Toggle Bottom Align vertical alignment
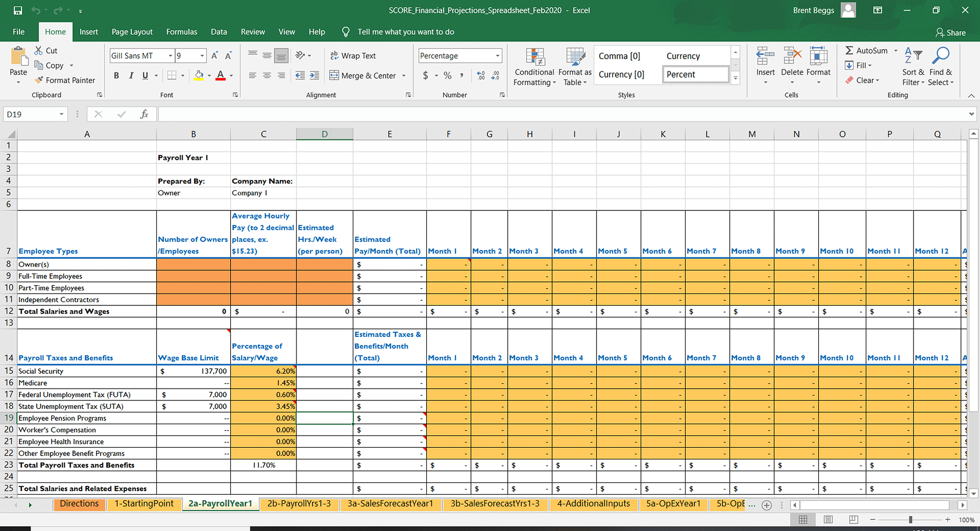980x531 pixels. [x=281, y=55]
